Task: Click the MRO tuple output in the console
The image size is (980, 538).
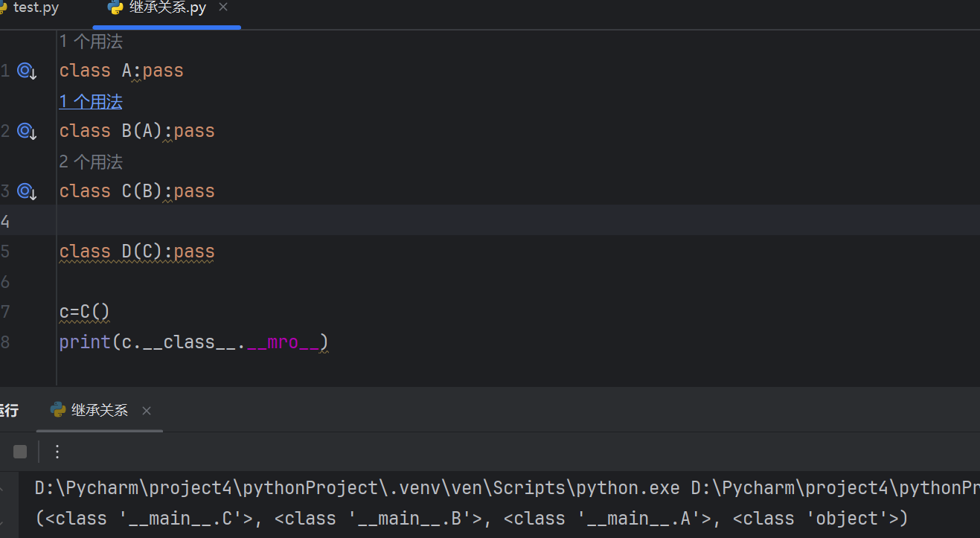Action: tap(472, 519)
